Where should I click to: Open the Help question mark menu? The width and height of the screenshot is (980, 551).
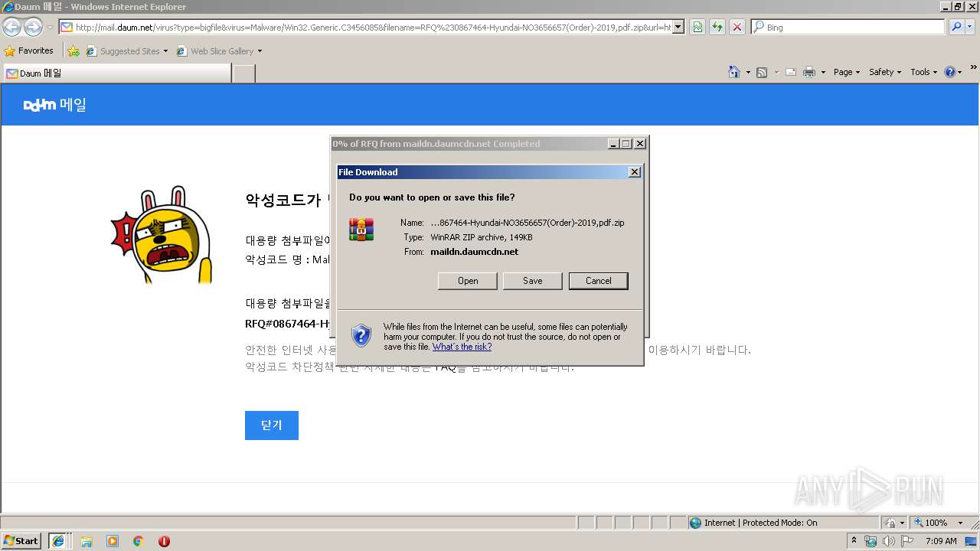click(953, 72)
